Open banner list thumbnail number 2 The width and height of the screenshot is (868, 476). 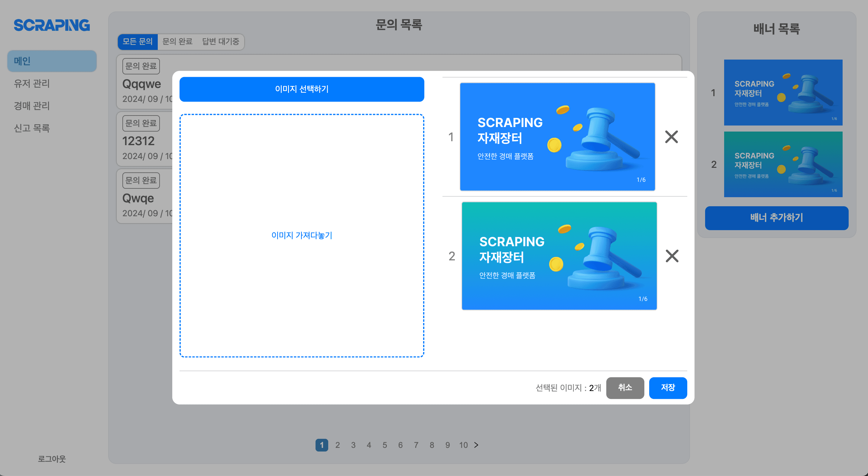click(x=783, y=164)
